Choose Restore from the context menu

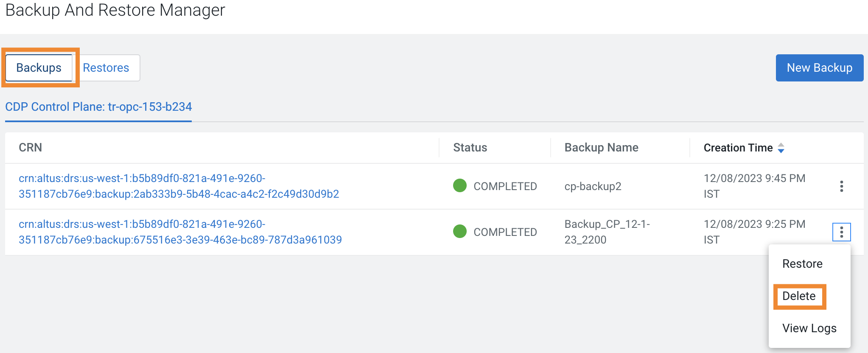802,264
